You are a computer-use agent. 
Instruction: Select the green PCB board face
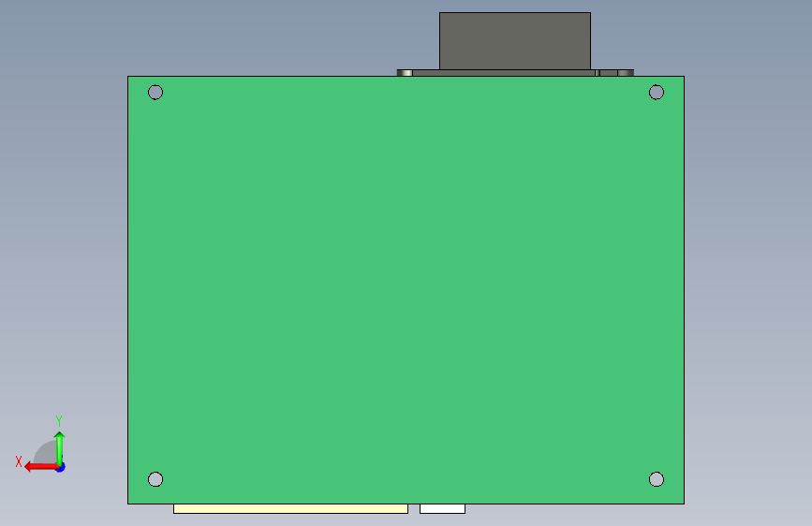[406, 290]
